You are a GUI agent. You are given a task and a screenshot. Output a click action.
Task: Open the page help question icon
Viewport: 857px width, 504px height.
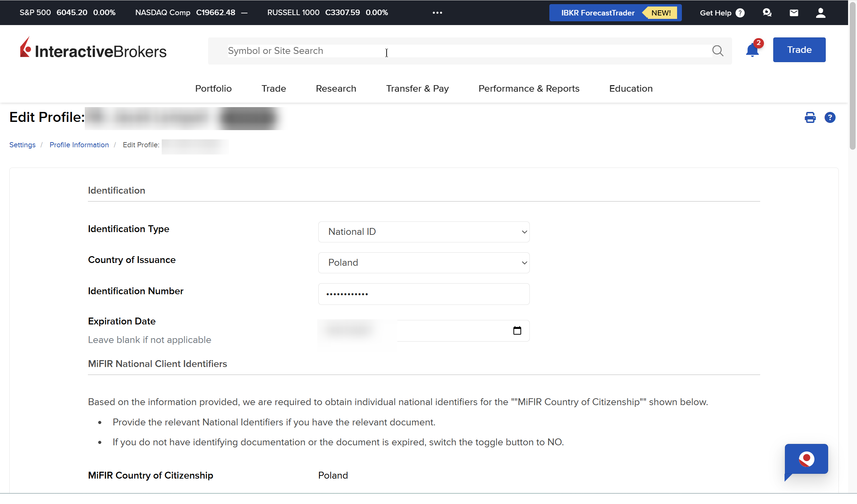click(x=830, y=117)
